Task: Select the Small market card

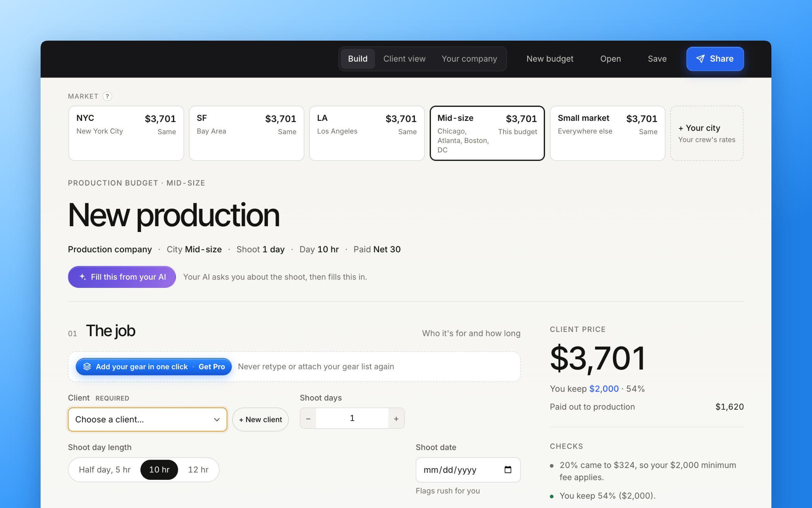Action: pyautogui.click(x=608, y=133)
